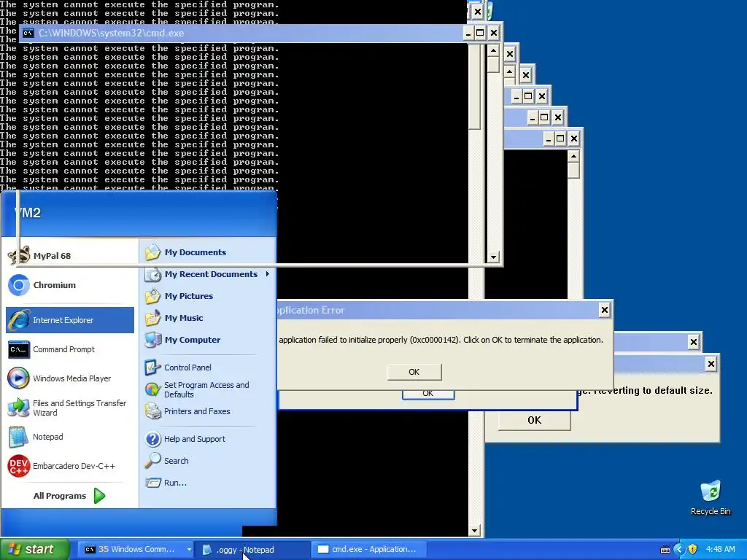This screenshot has height=560, width=747.
Task: Open MyPal 68 from Start menu
Action: coord(70,256)
